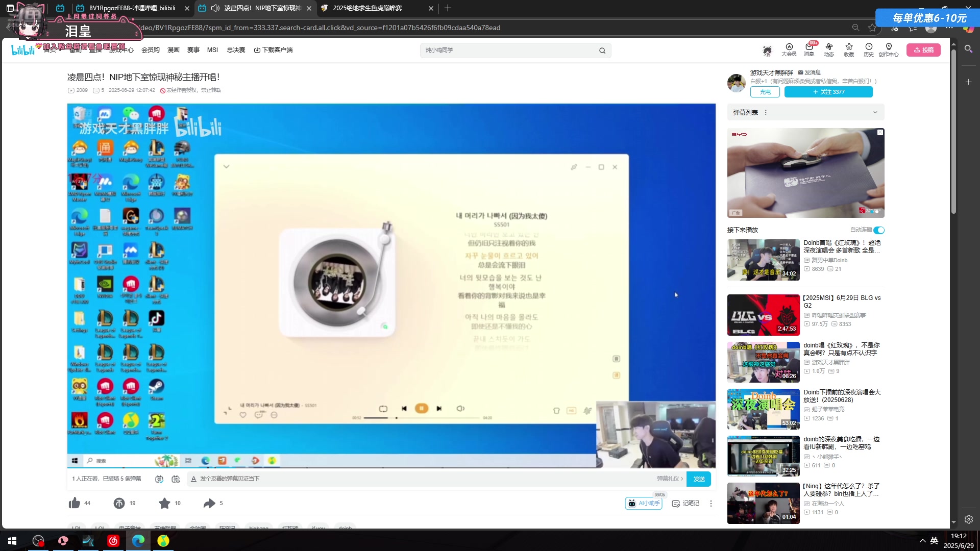Viewport: 980px width, 551px height.
Task: Click the 英 input method indicator
Action: point(934,541)
